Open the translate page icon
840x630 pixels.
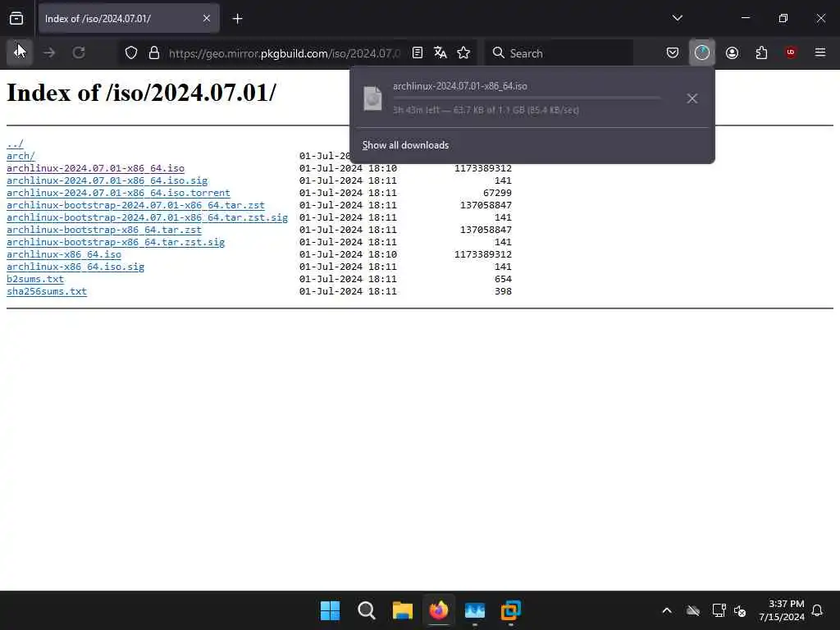(441, 52)
